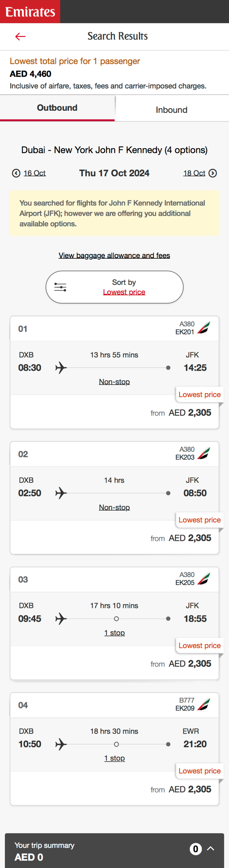Open View baggage allowance and fees
Image resolution: width=229 pixels, height=868 pixels.
[x=114, y=255]
